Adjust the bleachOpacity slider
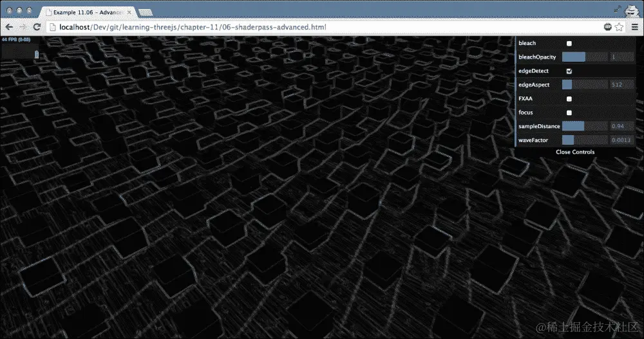The width and height of the screenshot is (644, 339). tap(585, 57)
